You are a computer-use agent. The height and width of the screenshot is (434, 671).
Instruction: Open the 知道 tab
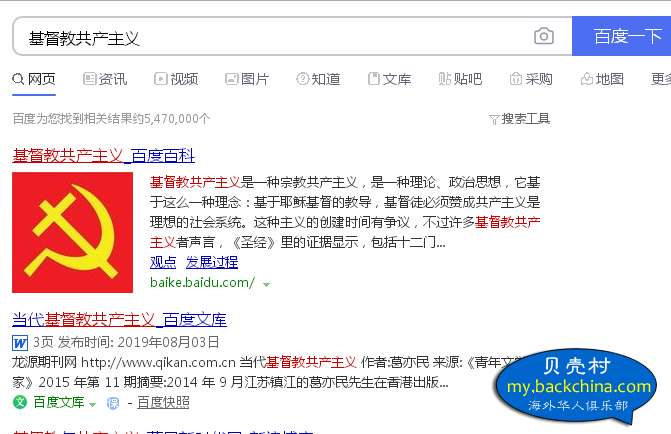[x=318, y=79]
